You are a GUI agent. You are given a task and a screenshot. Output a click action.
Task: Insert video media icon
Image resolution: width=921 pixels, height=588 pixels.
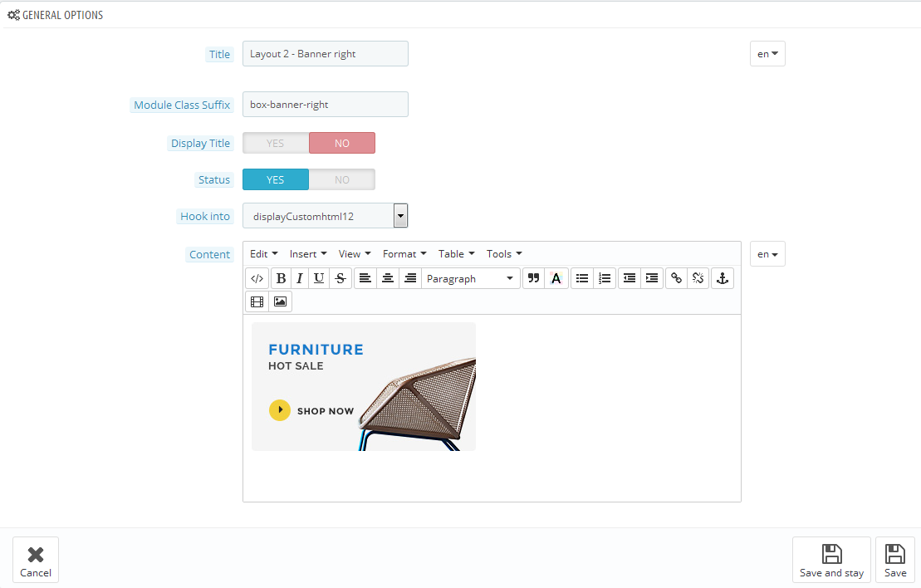257,301
